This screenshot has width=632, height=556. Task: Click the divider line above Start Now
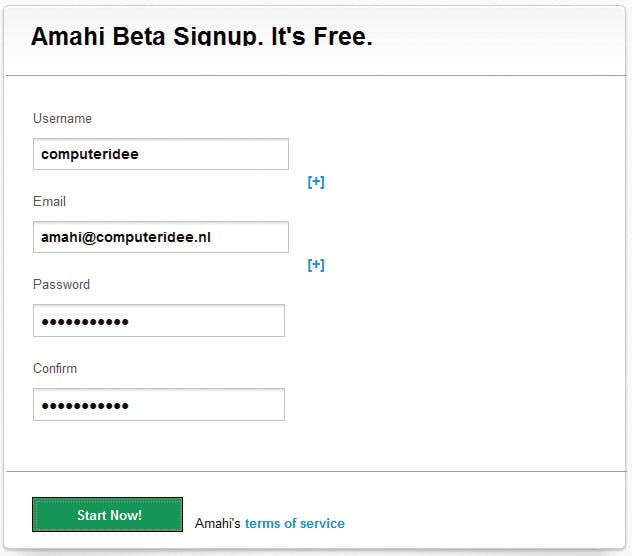tap(316, 471)
